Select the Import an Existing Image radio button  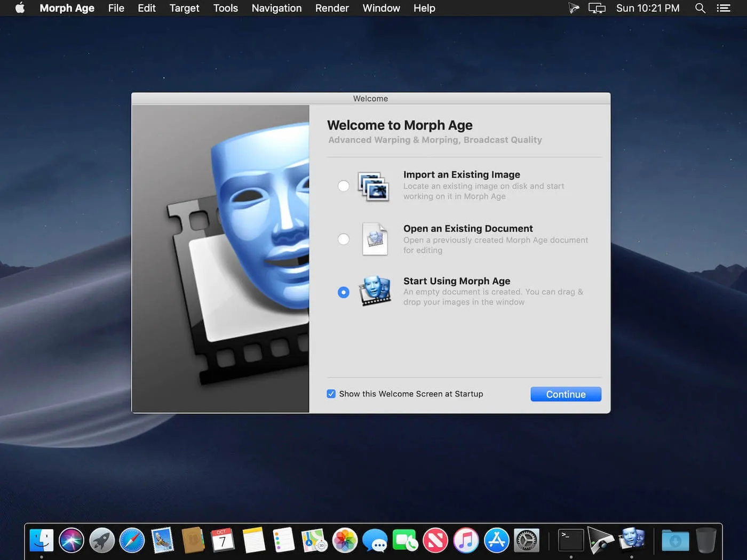(x=344, y=186)
